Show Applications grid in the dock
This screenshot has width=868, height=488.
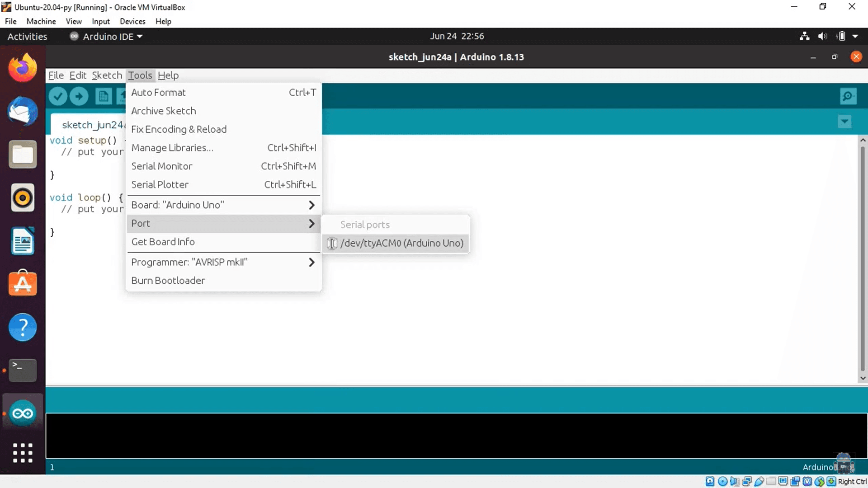coord(23,453)
